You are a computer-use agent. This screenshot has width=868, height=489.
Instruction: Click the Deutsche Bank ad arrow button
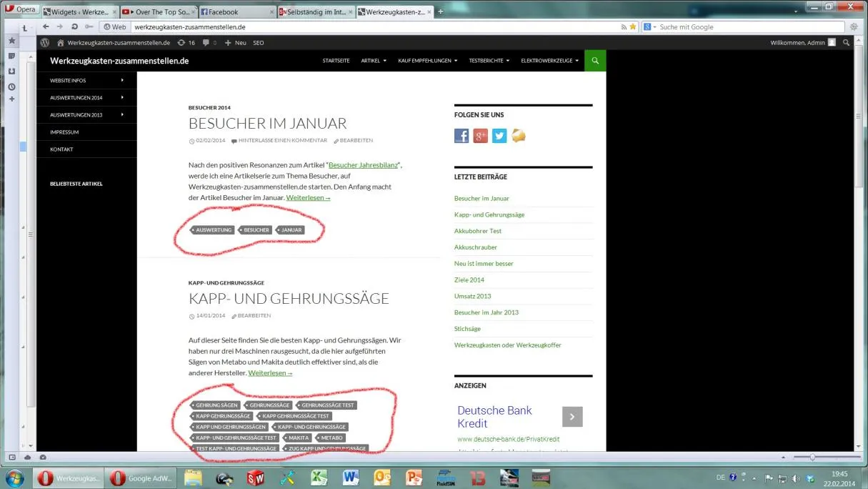[572, 417]
